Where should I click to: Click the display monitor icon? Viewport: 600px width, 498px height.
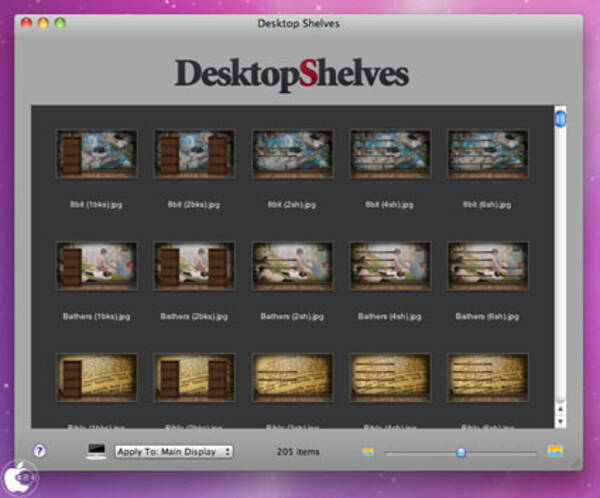coord(97,451)
